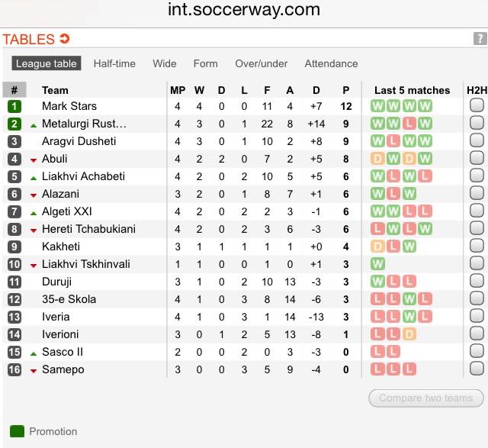Open the question mark help icon
Screen dimensions: 488x448
pos(480,39)
